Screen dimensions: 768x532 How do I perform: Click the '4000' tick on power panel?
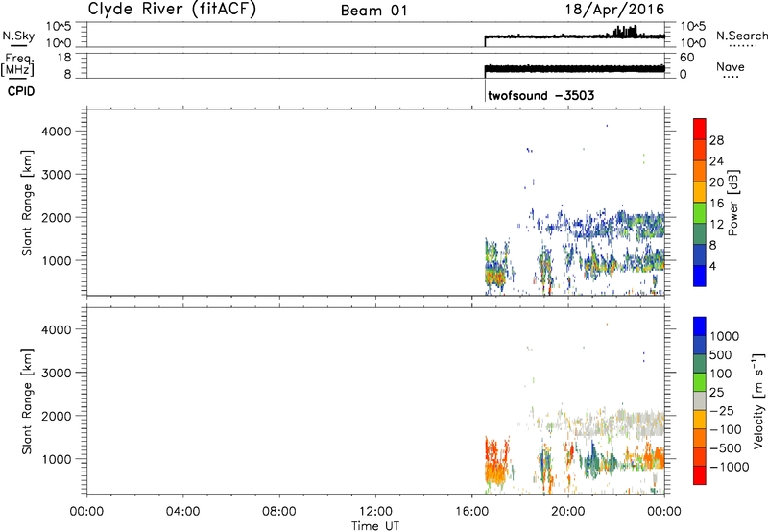click(57, 132)
